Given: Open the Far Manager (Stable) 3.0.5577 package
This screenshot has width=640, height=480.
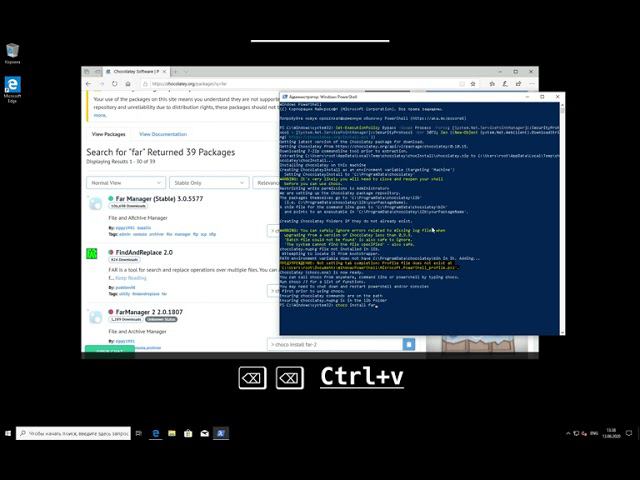Looking at the screenshot, I should tap(159, 199).
